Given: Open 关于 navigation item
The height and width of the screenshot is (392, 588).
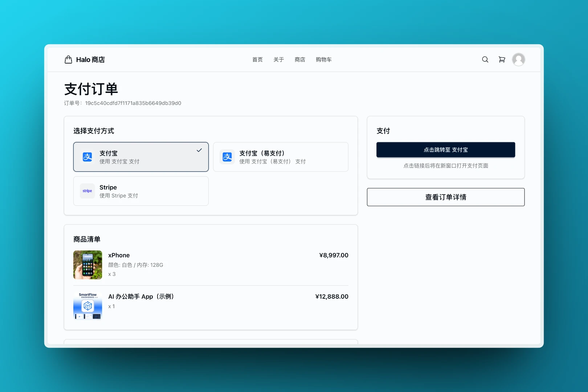Looking at the screenshot, I should pos(278,60).
